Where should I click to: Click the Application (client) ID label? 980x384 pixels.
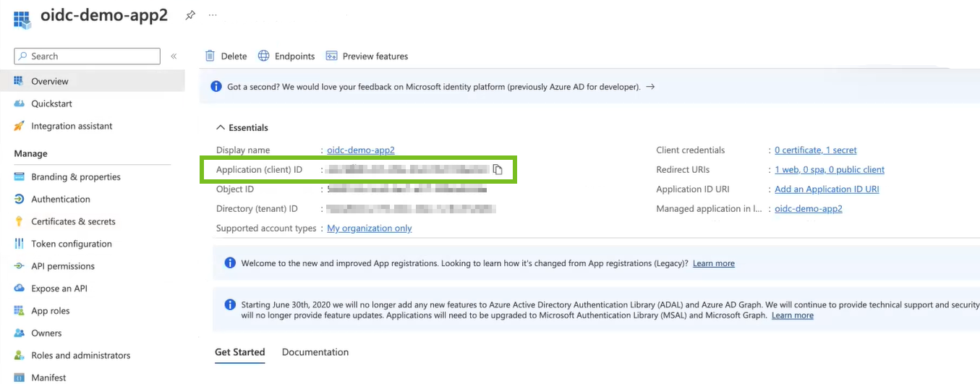[259, 169]
